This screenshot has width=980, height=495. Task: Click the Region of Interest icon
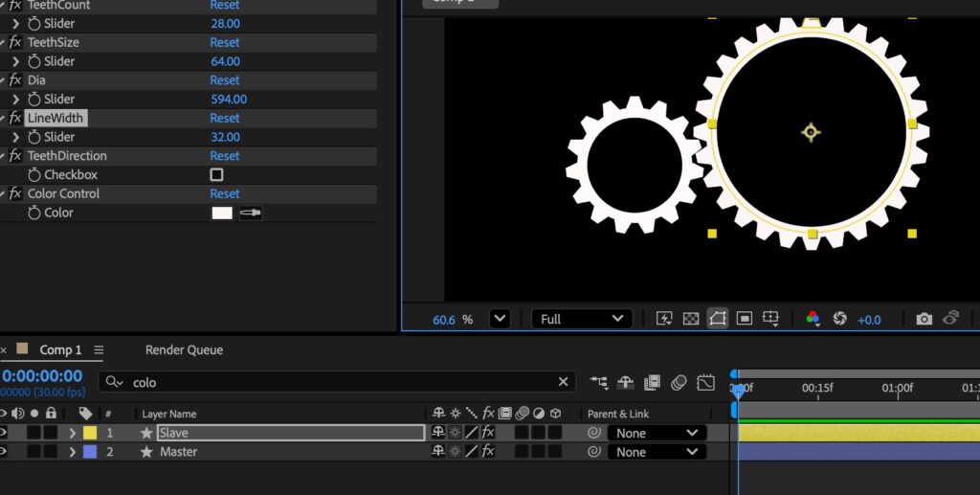(744, 319)
